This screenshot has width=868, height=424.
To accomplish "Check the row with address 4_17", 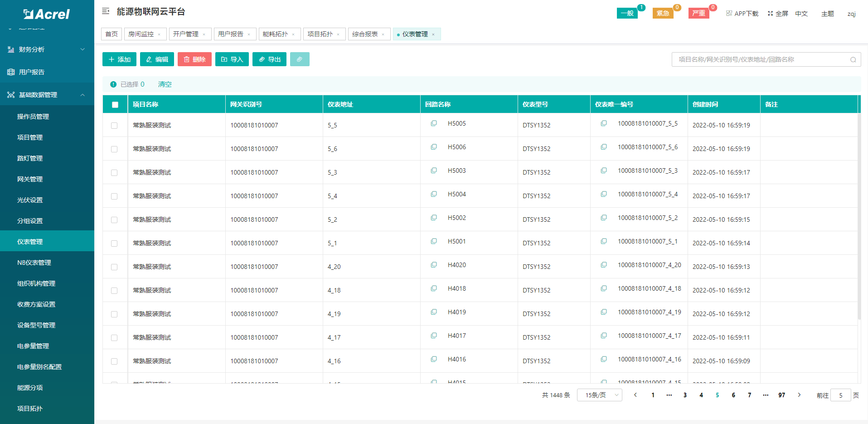I will tap(114, 338).
